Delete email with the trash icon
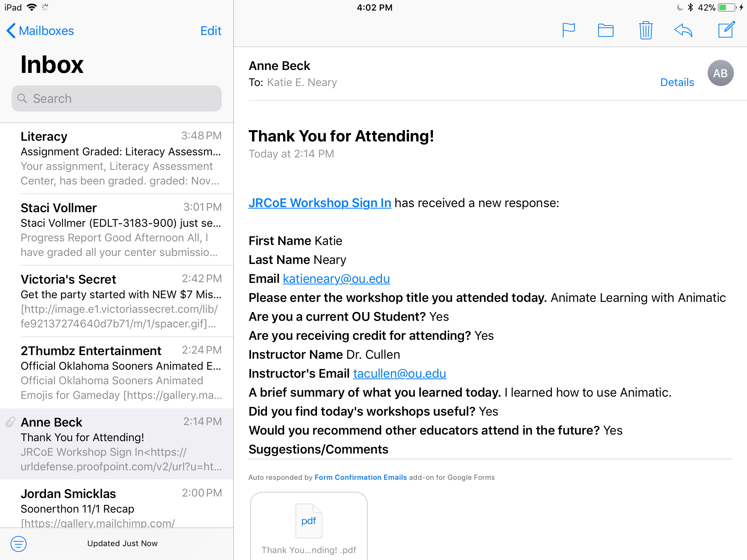This screenshot has width=747, height=560. [646, 30]
